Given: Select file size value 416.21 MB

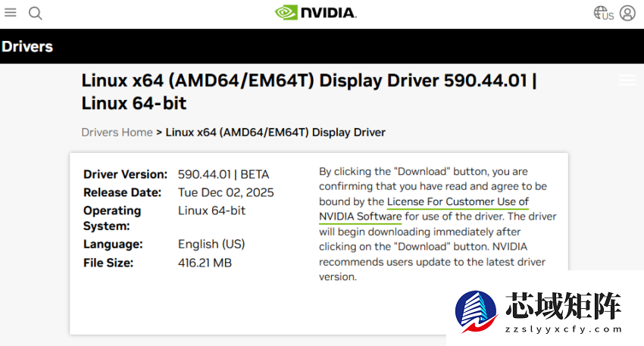Looking at the screenshot, I should 205,263.
